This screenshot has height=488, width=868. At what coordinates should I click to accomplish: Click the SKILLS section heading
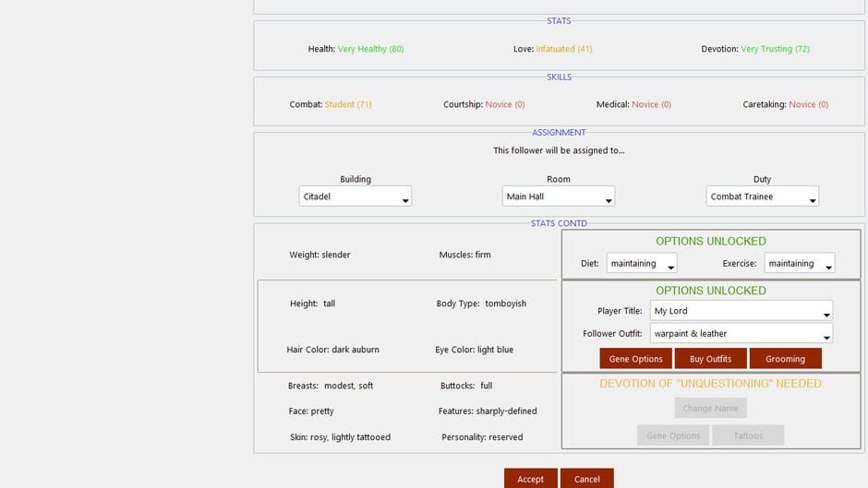pyautogui.click(x=559, y=77)
